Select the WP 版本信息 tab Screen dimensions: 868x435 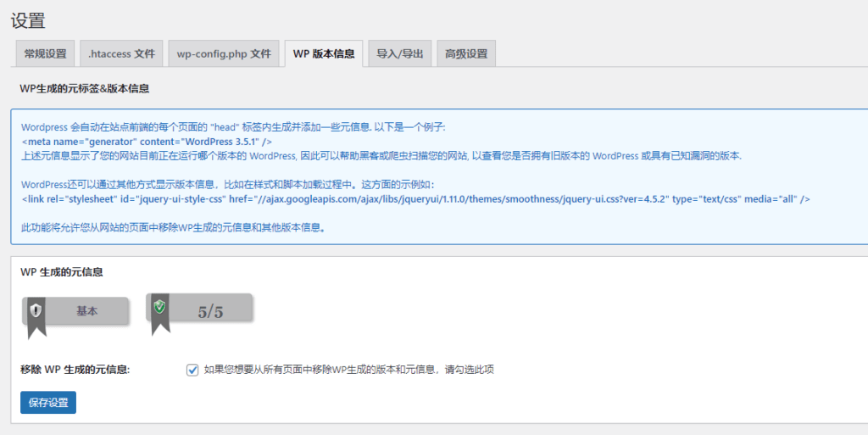point(324,53)
